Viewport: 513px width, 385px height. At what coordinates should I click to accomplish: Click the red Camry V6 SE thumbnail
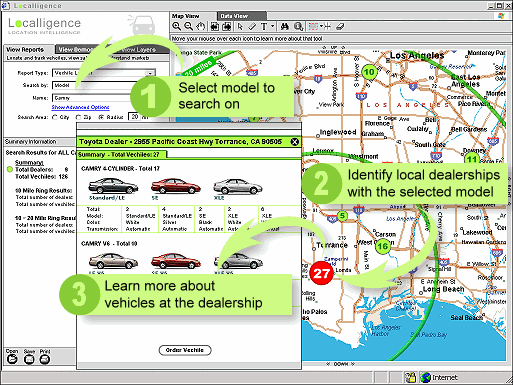coord(176,260)
